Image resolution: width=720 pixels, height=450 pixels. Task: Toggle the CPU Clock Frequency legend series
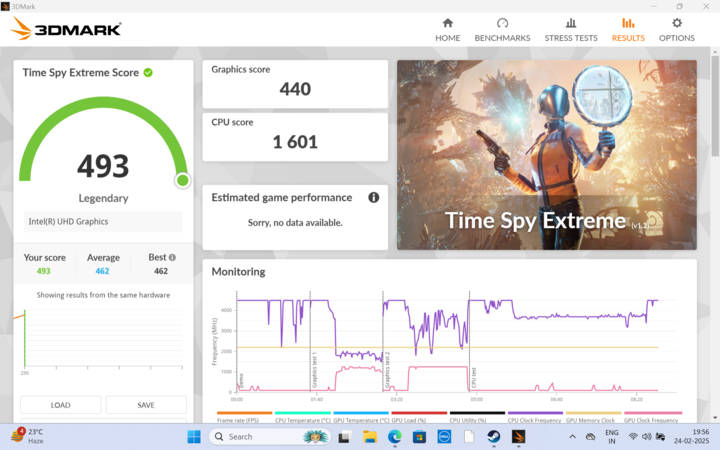(535, 417)
